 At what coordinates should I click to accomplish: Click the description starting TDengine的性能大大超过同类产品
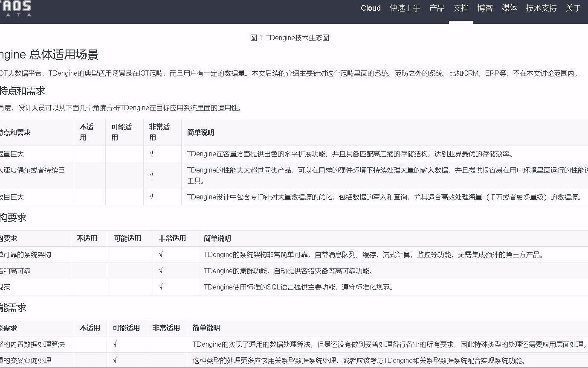point(388,175)
